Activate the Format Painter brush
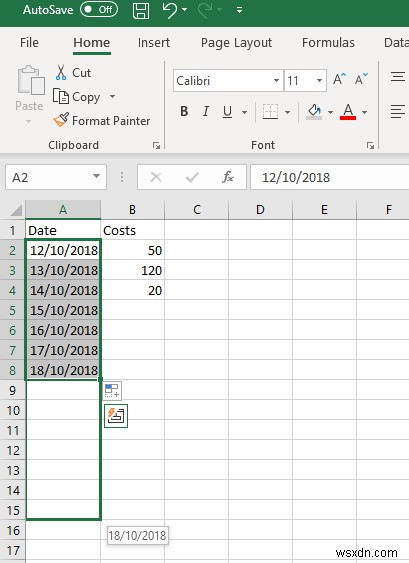 pyautogui.click(x=102, y=120)
